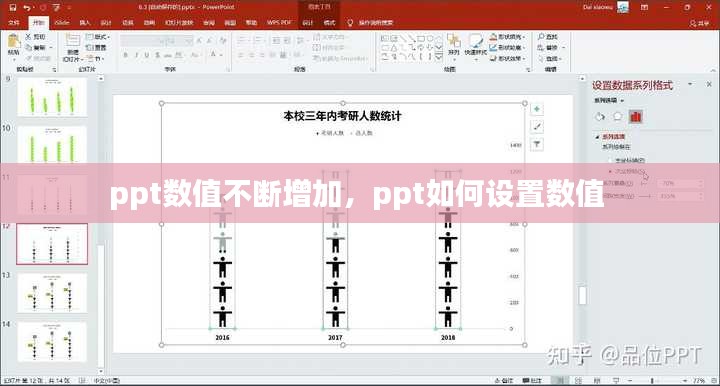Open chart tools Format (格式) tab
Viewport: 720px width, 386px height.
click(x=330, y=22)
